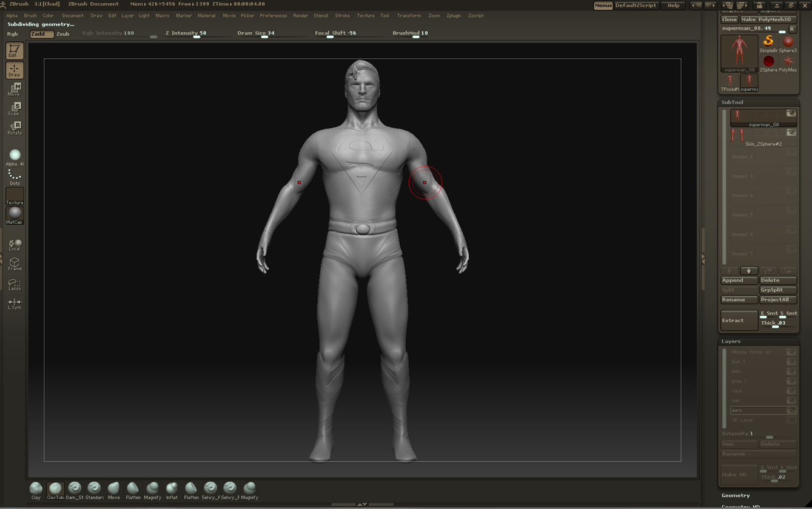Viewport: 812px width, 509px height.
Task: Switch to the Scale tool
Action: pos(15,109)
